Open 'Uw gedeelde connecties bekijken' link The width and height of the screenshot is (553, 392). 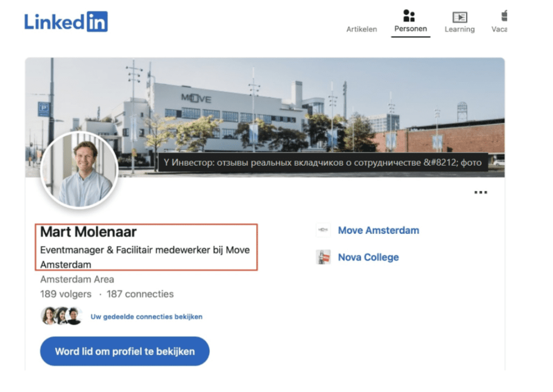point(146,317)
